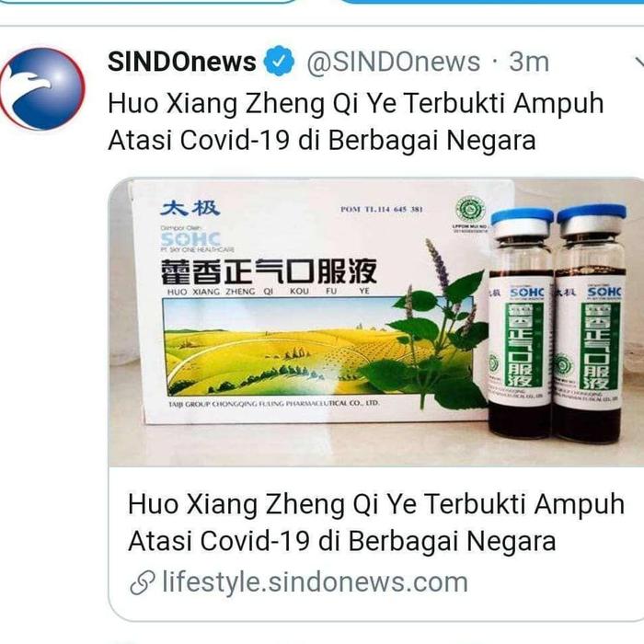Open the SINDOnews profile avatar
The image size is (644, 644).
coord(42,88)
